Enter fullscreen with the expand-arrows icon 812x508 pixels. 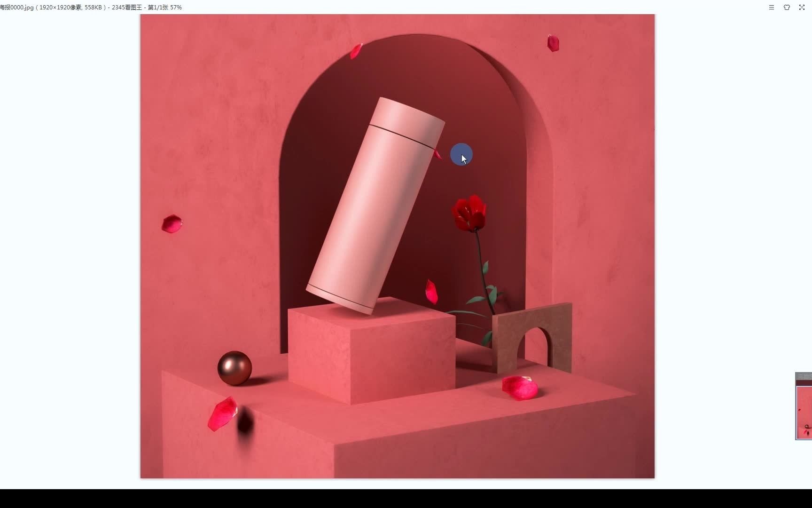(x=802, y=7)
